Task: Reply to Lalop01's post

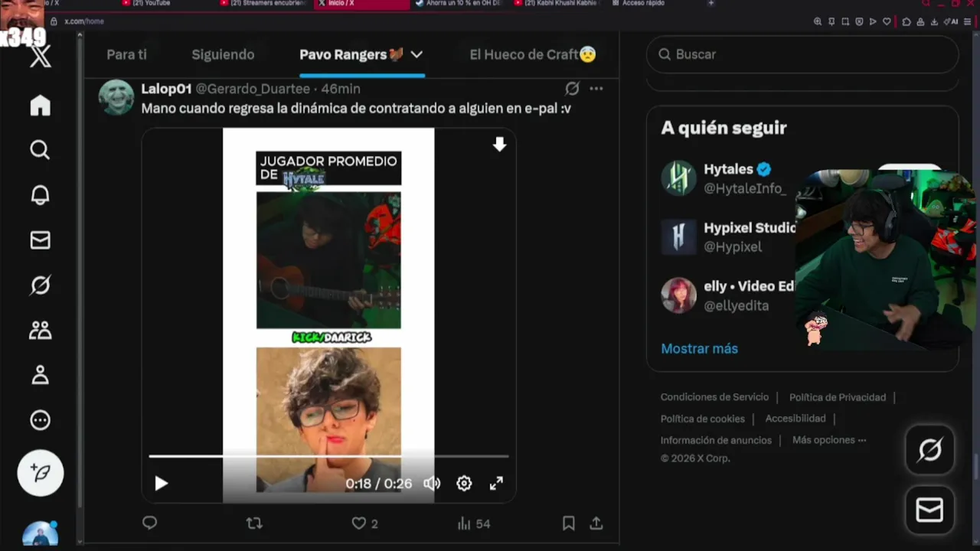Action: tap(149, 523)
